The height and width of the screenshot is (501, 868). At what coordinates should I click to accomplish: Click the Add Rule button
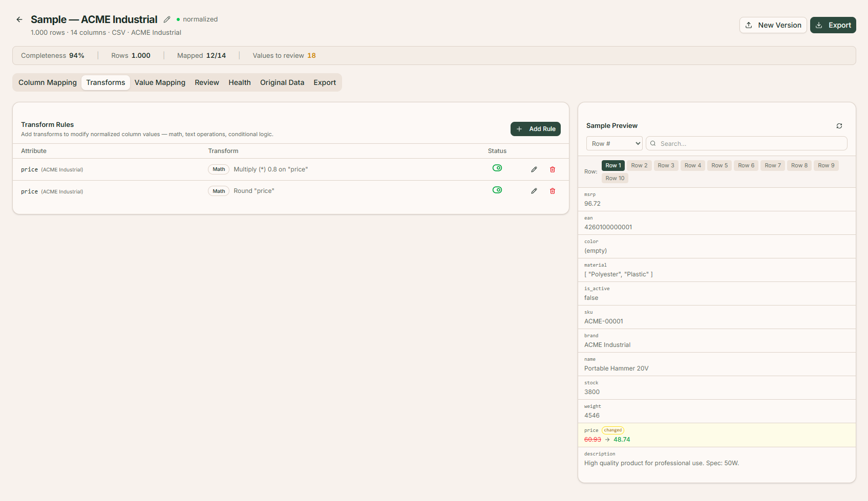click(x=536, y=129)
